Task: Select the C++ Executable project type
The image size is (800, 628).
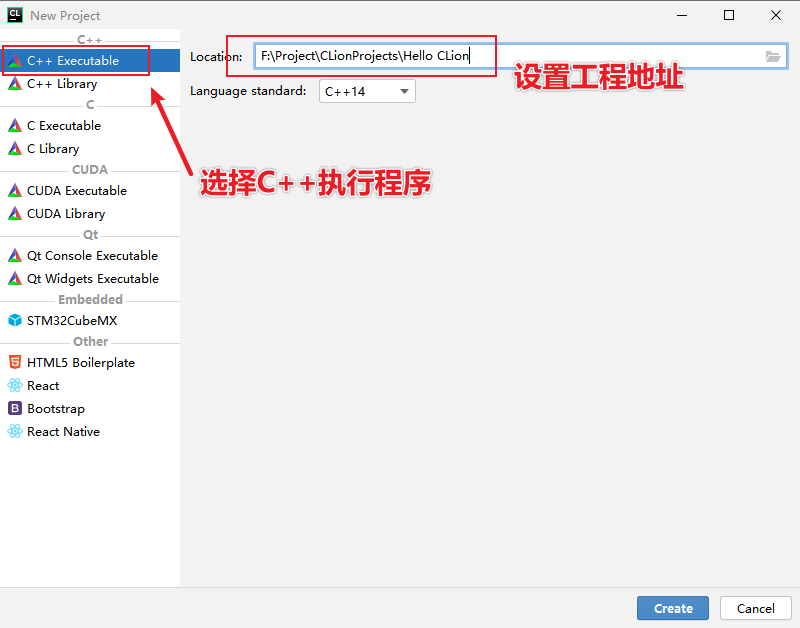Action: coord(75,60)
